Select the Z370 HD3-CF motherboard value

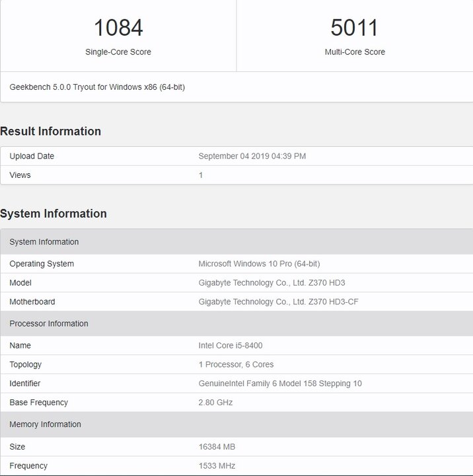pyautogui.click(x=279, y=301)
